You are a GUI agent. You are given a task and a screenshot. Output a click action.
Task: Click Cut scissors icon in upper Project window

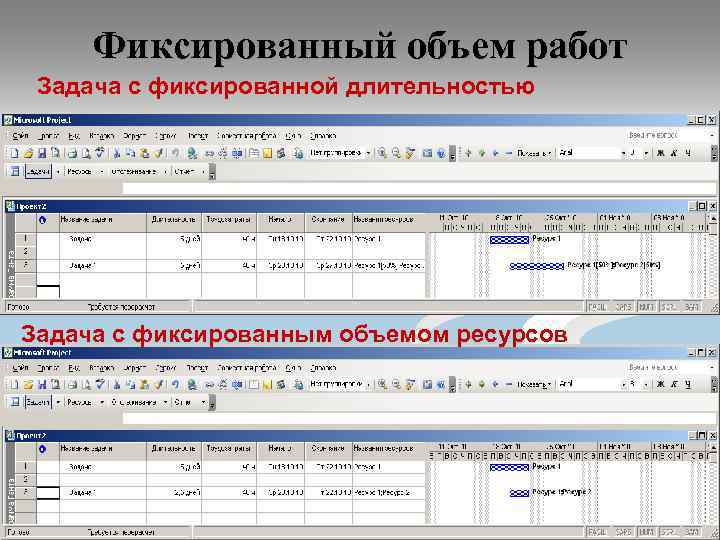[117, 153]
